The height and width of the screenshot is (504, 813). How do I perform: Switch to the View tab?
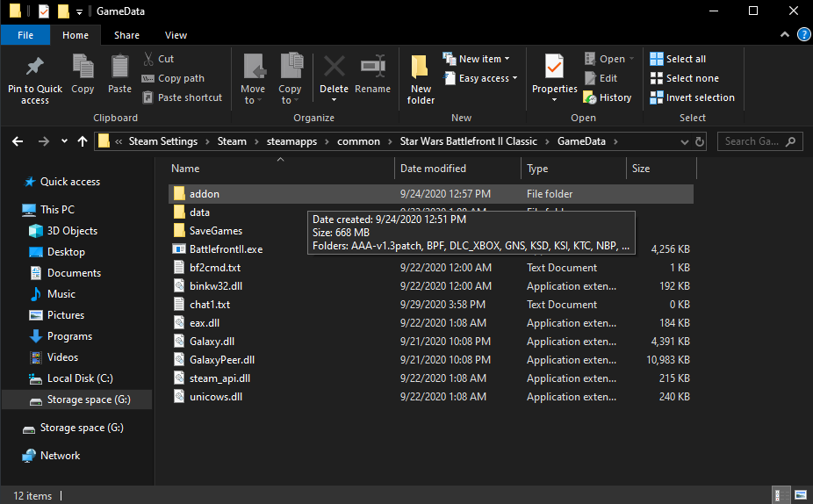[x=176, y=35]
